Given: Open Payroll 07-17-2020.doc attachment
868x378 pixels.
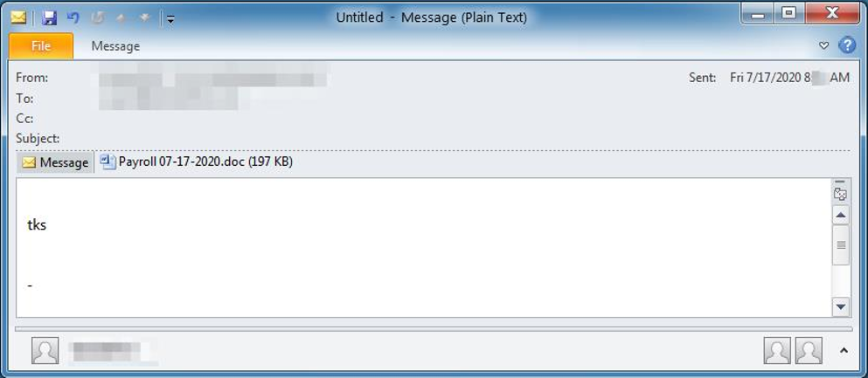Looking at the screenshot, I should click(x=197, y=162).
